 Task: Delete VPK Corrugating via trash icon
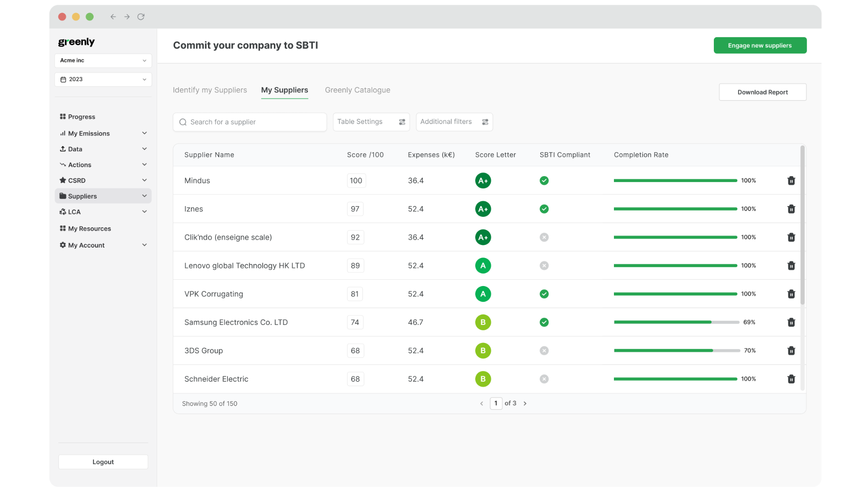791,294
